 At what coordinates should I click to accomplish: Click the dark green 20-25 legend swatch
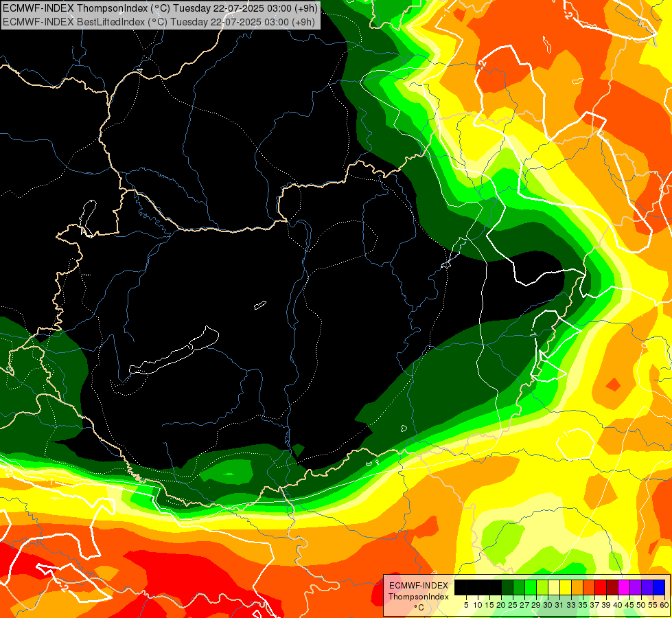507,587
